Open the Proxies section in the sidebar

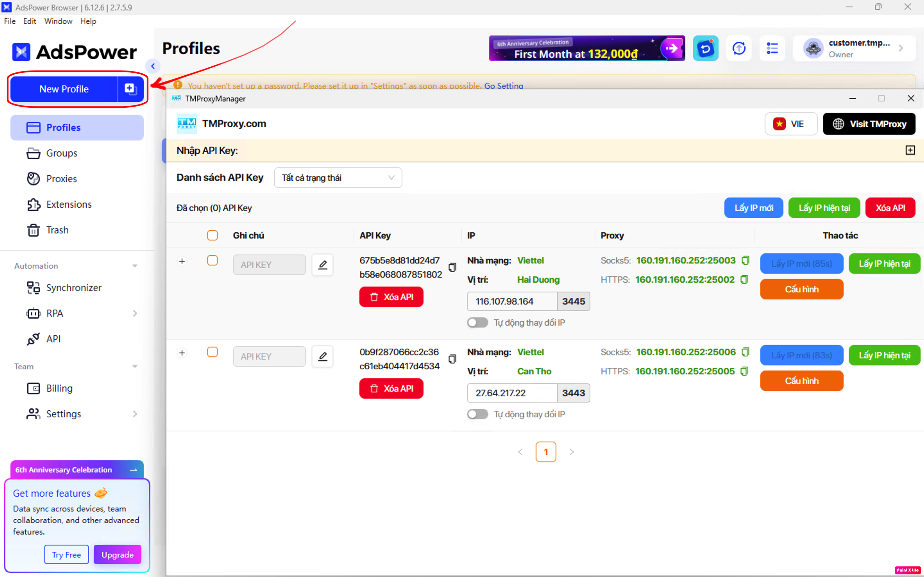pyautogui.click(x=61, y=179)
